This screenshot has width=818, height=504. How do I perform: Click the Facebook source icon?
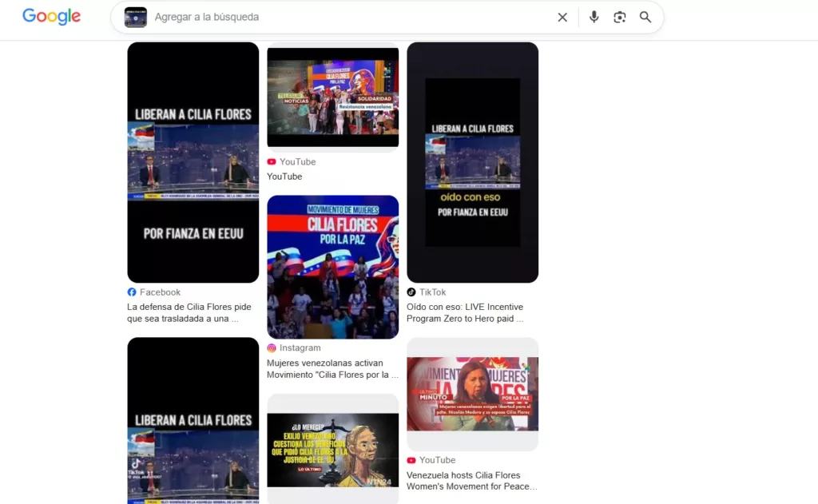pos(132,292)
